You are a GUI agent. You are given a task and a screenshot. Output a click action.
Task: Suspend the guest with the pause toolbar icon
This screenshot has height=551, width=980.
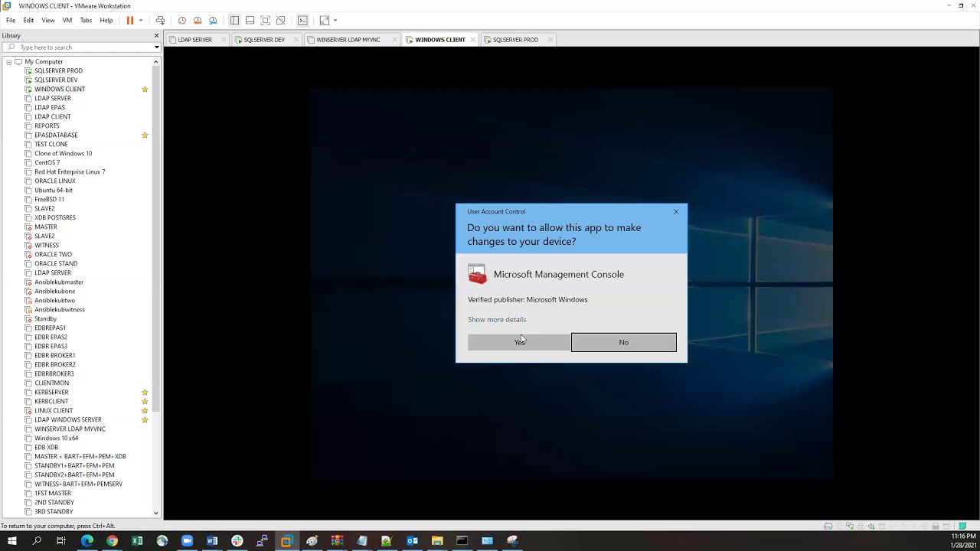coord(130,20)
